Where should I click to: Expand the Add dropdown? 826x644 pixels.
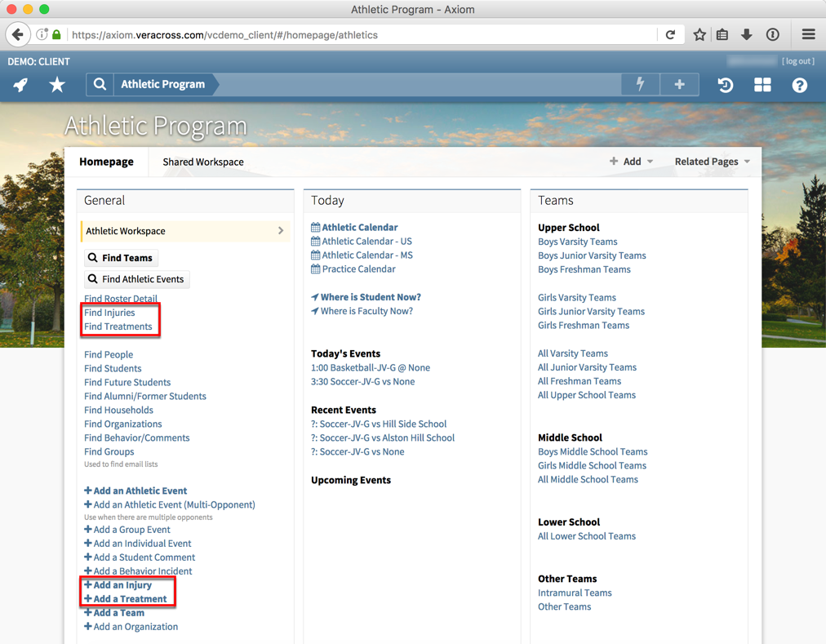coord(632,162)
